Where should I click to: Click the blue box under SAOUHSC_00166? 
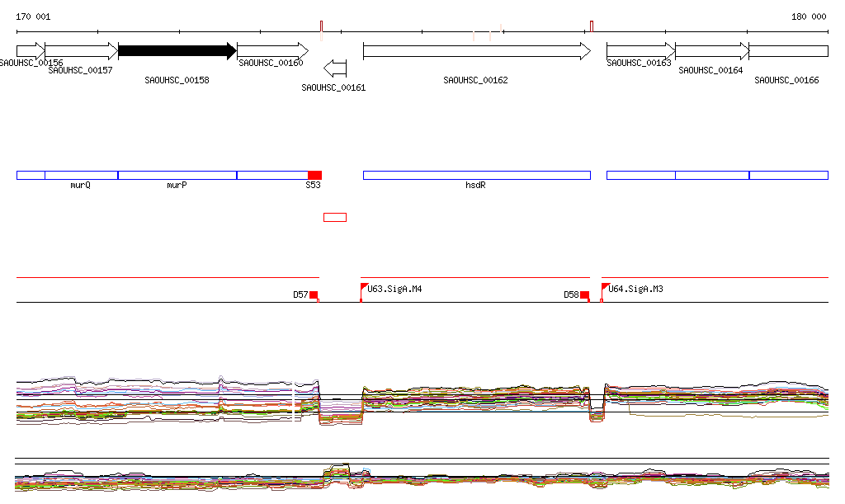point(788,175)
